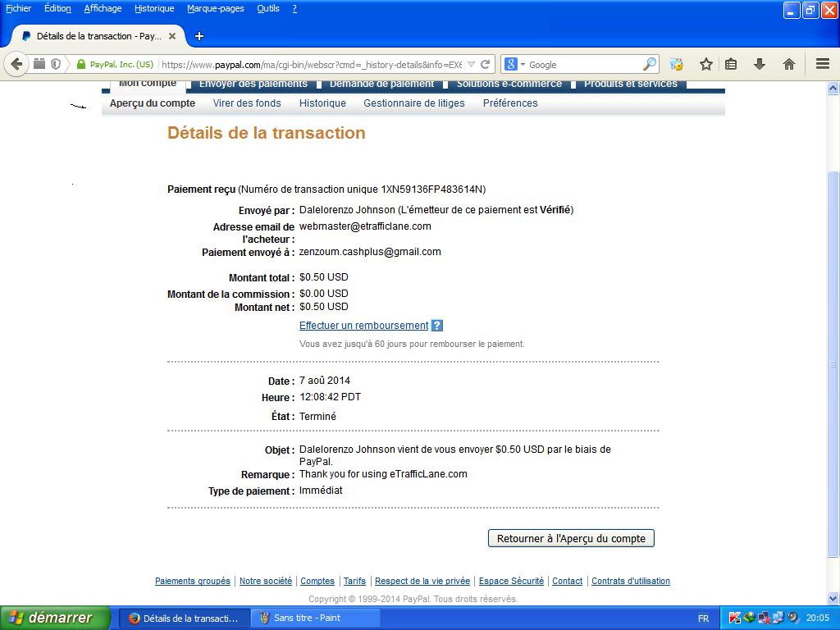Click the page scrollbar down arrow
Image resolution: width=840 pixels, height=630 pixels.
click(833, 598)
